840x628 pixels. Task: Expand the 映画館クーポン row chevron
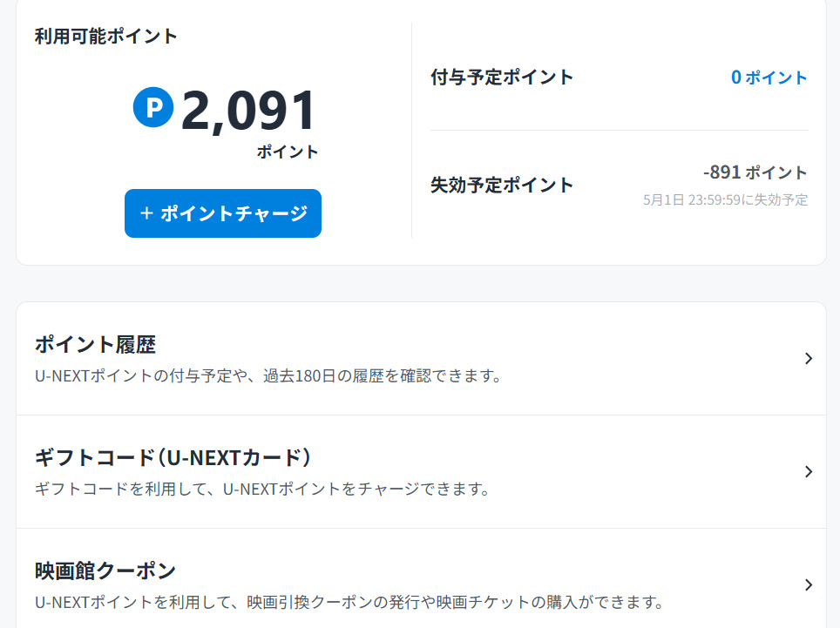(x=809, y=584)
